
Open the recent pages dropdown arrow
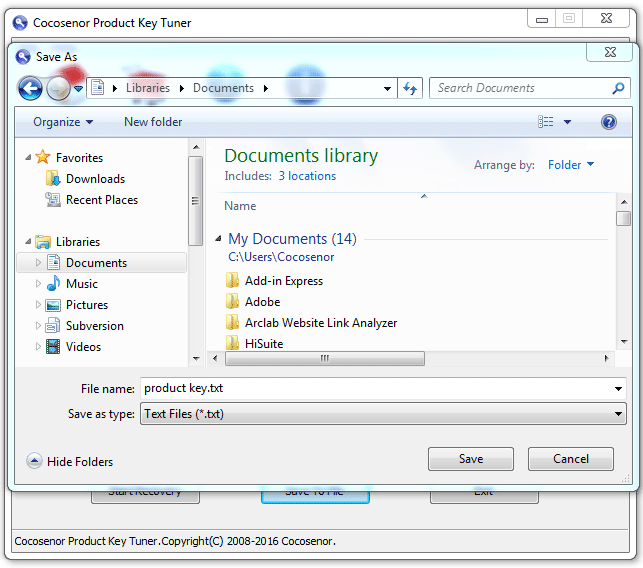pyautogui.click(x=78, y=88)
